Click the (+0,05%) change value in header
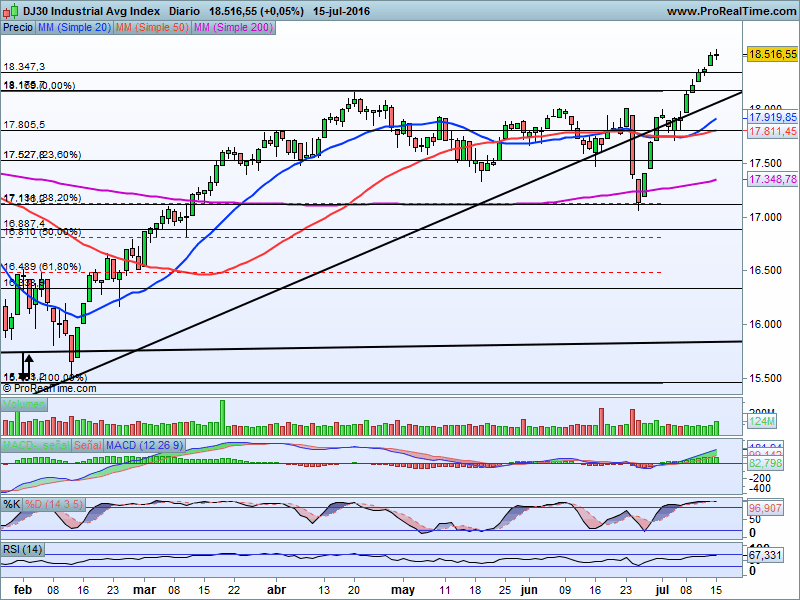Screen dimensions: 800x600 coord(282,11)
